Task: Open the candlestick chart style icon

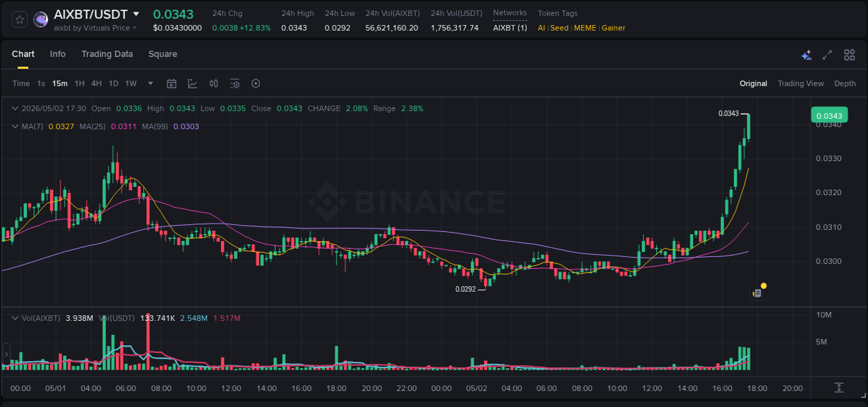Action: (x=214, y=83)
